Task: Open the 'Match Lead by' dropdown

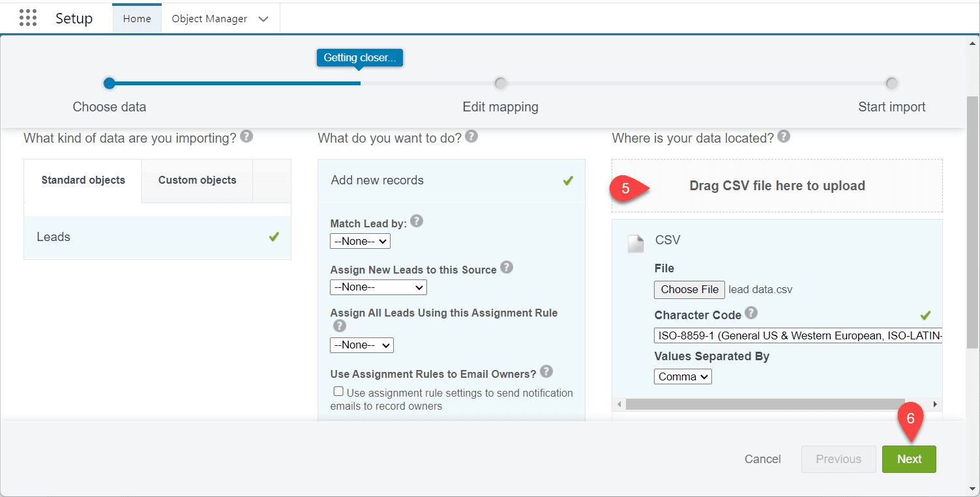Action: tap(360, 241)
